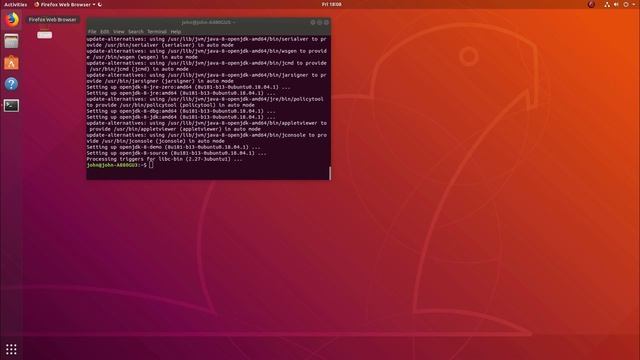Screen dimensions: 640x360
Task: Open the Help question-mark dock icon
Action: tap(11, 84)
